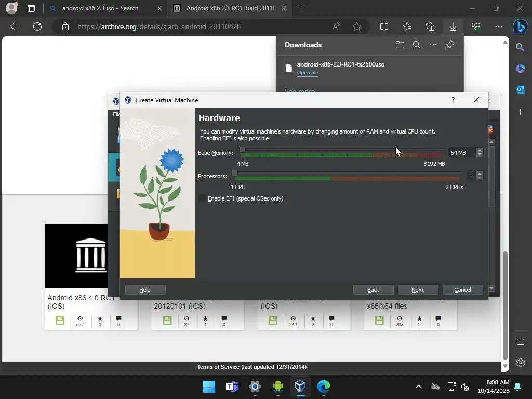This screenshot has width=532, height=399.
Task: Open Bing Copilot sidebar icon
Action: click(x=520, y=26)
